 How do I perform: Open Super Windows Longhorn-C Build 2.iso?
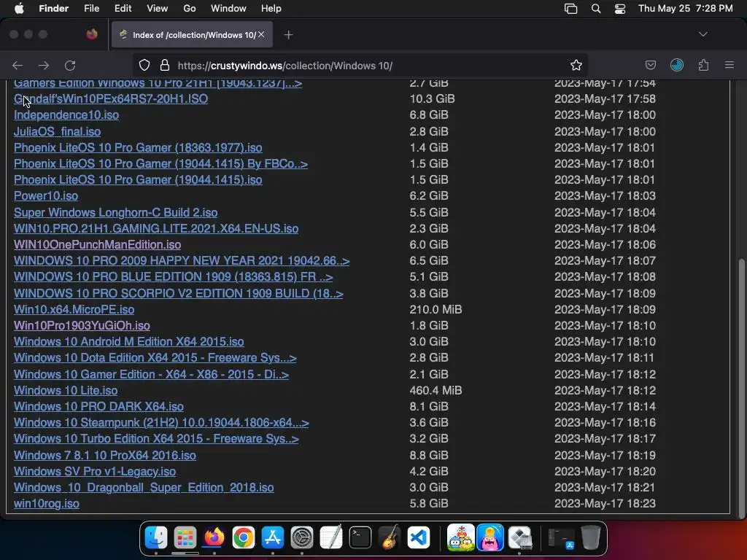click(x=115, y=212)
